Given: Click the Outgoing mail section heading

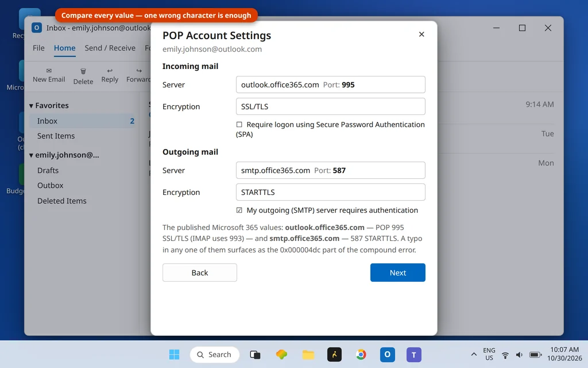Looking at the screenshot, I should 190,152.
